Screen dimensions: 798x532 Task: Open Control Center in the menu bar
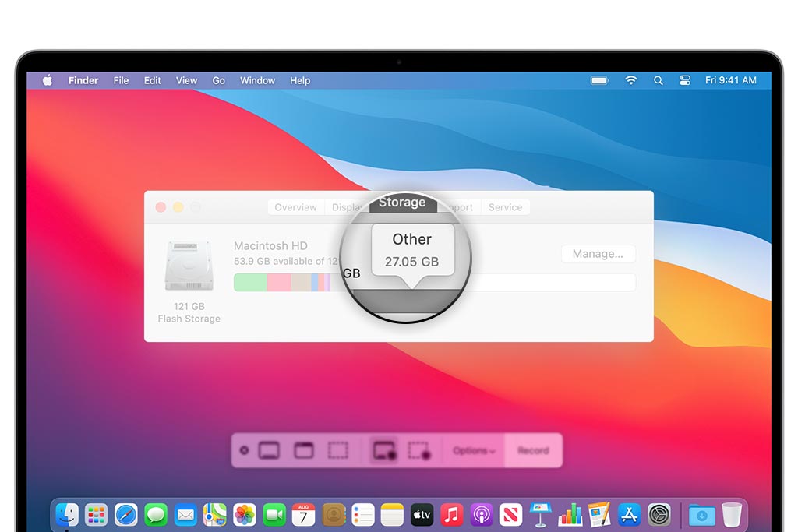pyautogui.click(x=685, y=80)
